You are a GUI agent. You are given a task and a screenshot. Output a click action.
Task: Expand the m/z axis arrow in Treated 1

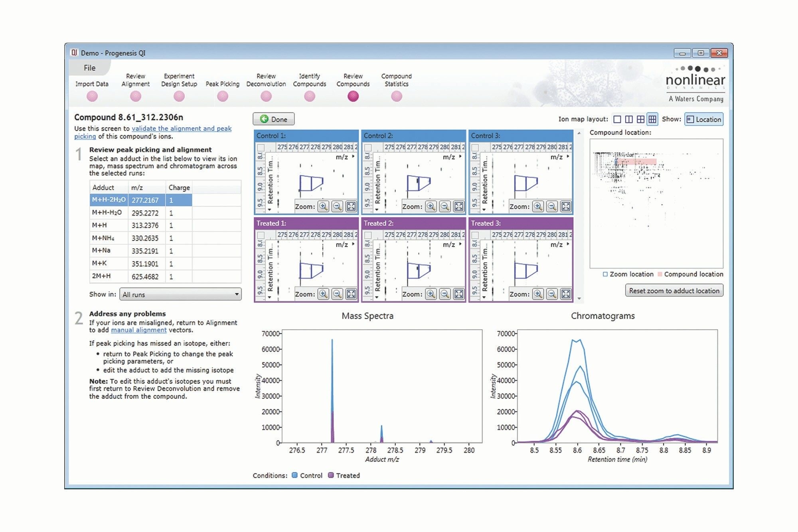click(x=354, y=244)
